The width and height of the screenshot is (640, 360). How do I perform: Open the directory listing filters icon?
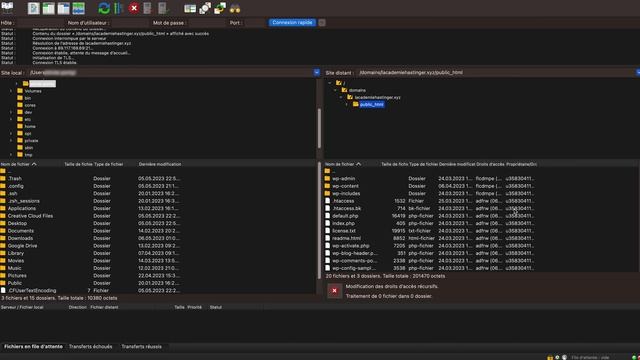190,8
